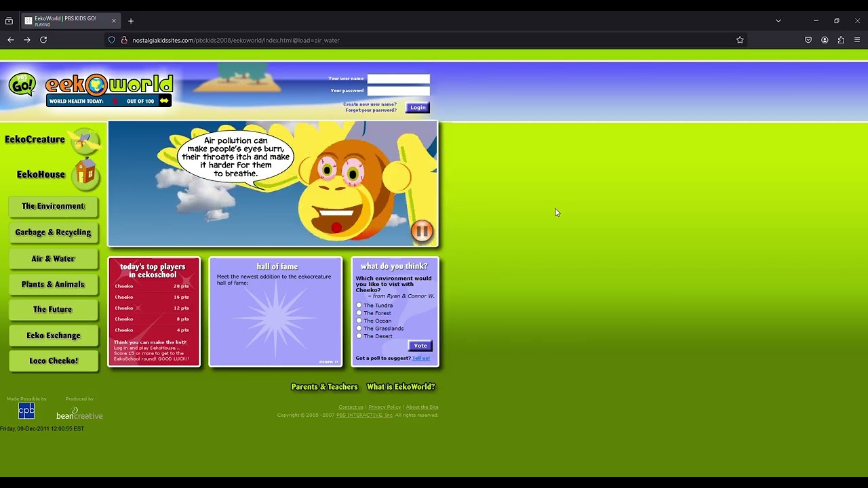Open the EekoHouse house icon
The width and height of the screenshot is (868, 488).
[85, 174]
